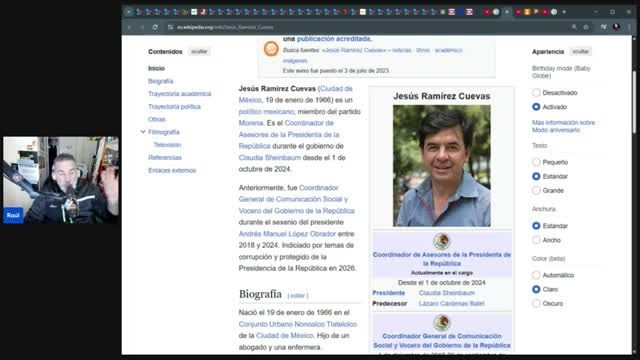Go back with the browser back arrow
The image size is (640, 360).
130,27
